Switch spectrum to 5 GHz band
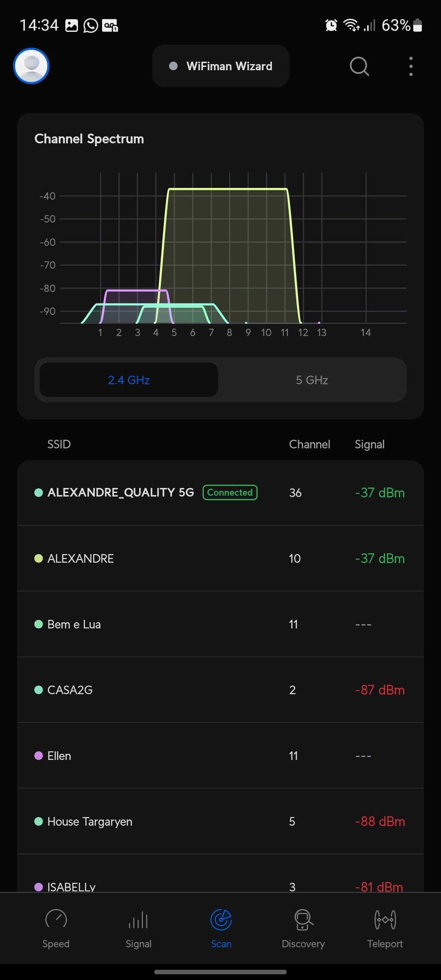441x980 pixels. pos(312,380)
